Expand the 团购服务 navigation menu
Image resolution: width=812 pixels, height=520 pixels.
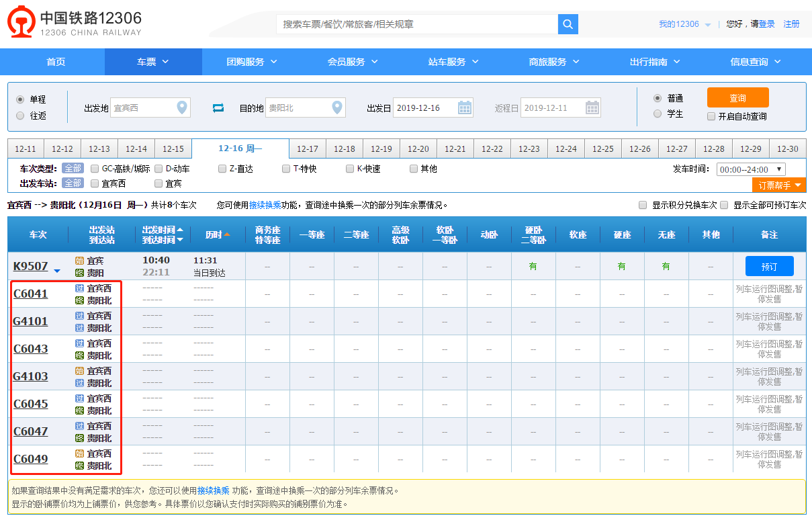(252, 62)
